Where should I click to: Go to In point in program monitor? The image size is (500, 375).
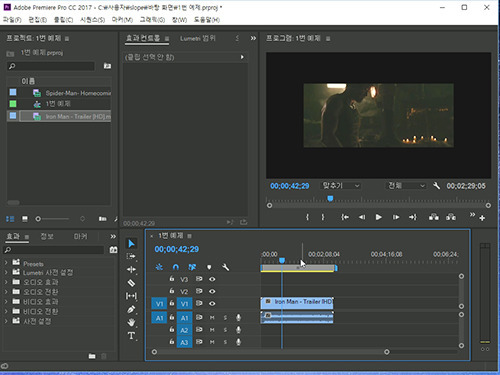pyautogui.click(x=345, y=217)
